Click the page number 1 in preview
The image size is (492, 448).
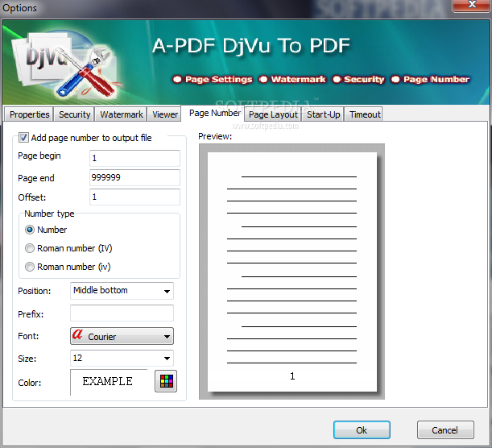[x=292, y=376]
